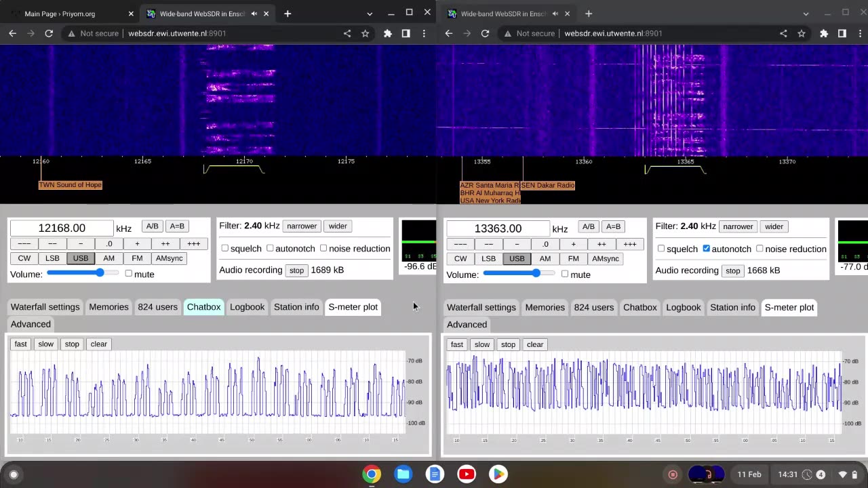The height and width of the screenshot is (488, 868).
Task: Toggle mute checkbox on left receiver
Action: click(128, 274)
